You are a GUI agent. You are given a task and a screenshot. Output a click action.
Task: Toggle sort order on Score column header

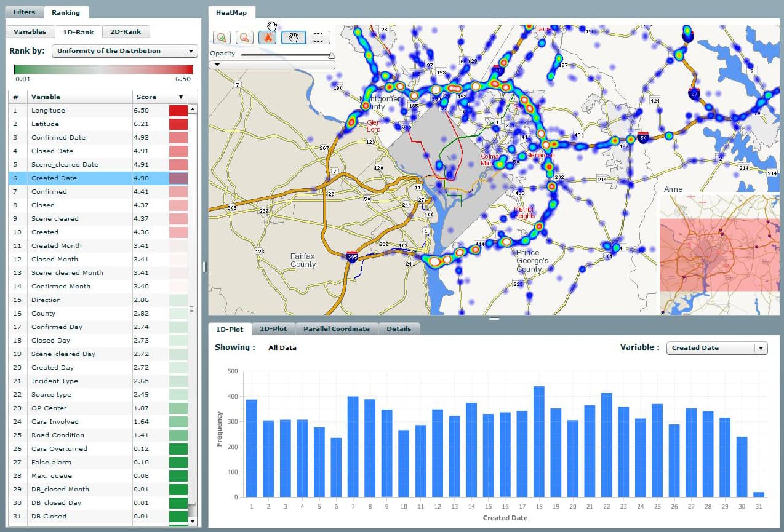180,97
